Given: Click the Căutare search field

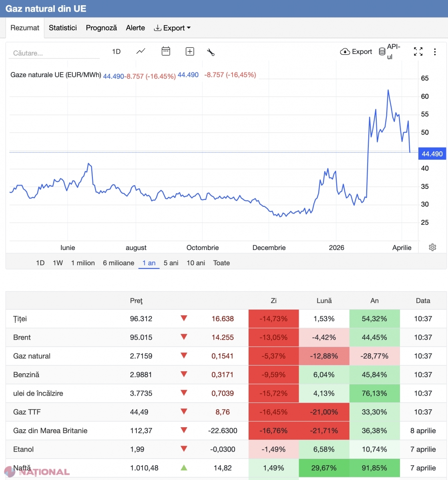Looking at the screenshot, I should coord(54,53).
